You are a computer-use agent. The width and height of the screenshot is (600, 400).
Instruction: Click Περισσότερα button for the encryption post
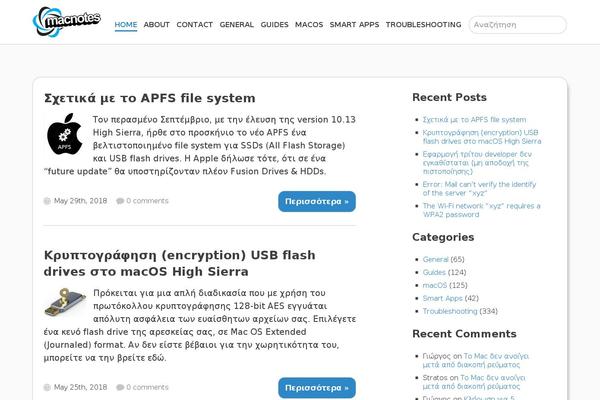(x=317, y=388)
